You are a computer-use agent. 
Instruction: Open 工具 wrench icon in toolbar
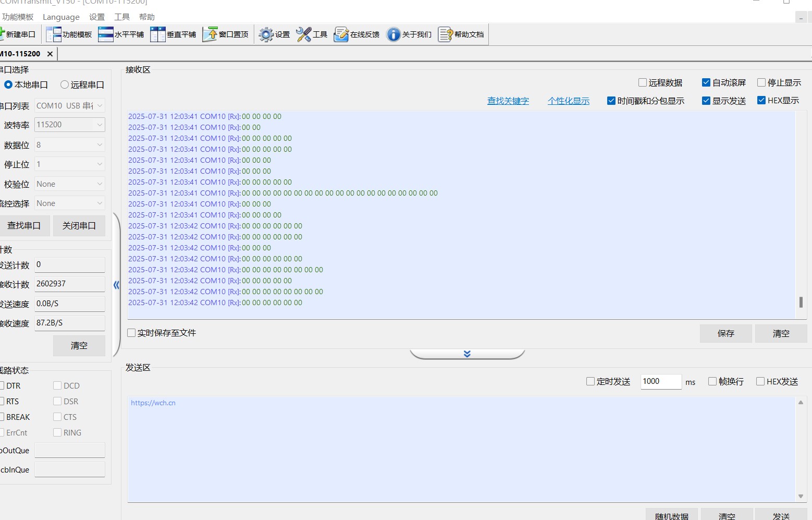(312, 34)
